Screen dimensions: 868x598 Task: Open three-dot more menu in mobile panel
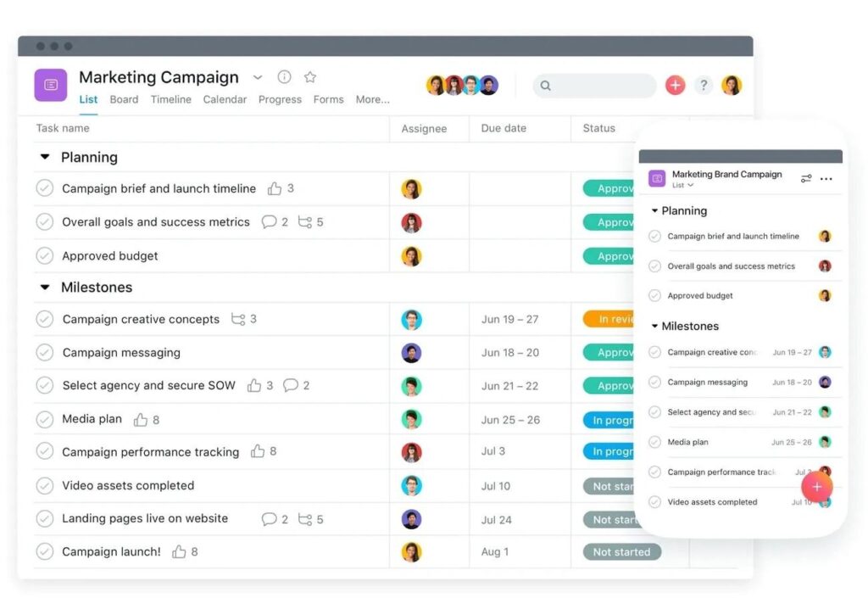(826, 179)
